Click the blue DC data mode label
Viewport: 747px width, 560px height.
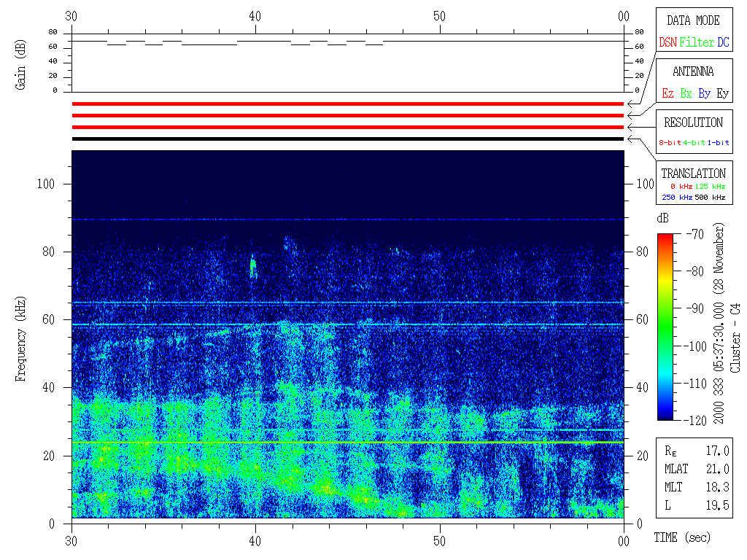[723, 43]
